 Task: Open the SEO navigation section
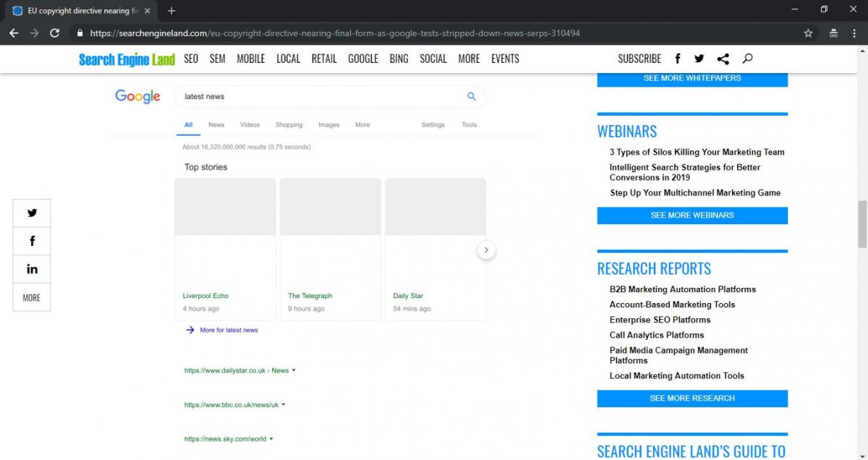pyautogui.click(x=191, y=59)
